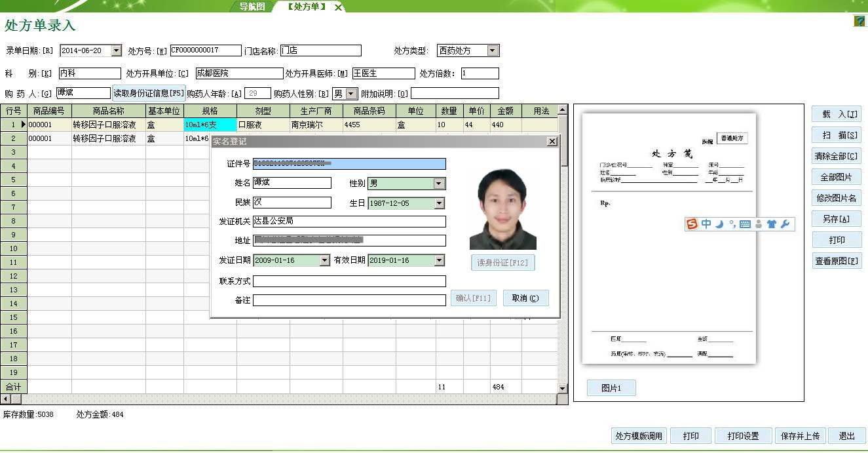Click the horizontal scrollbar left arrow
The image size is (868, 453).
[6, 399]
